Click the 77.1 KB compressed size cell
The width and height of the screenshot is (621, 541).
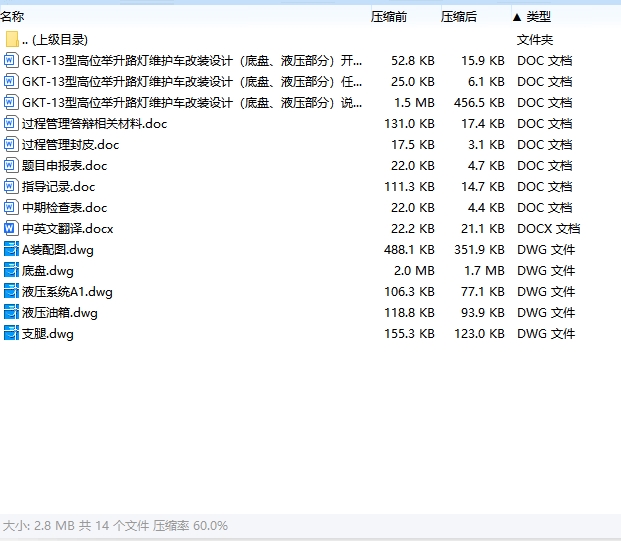click(x=483, y=291)
